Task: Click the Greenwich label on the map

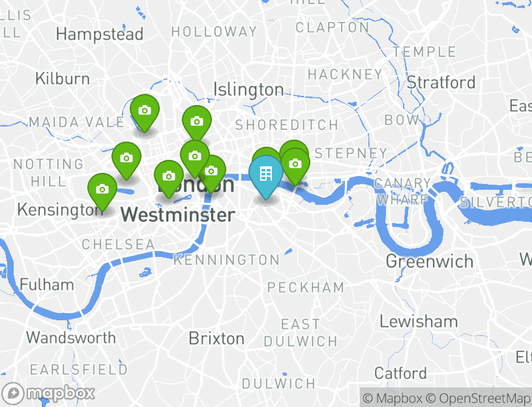Action: point(429,261)
